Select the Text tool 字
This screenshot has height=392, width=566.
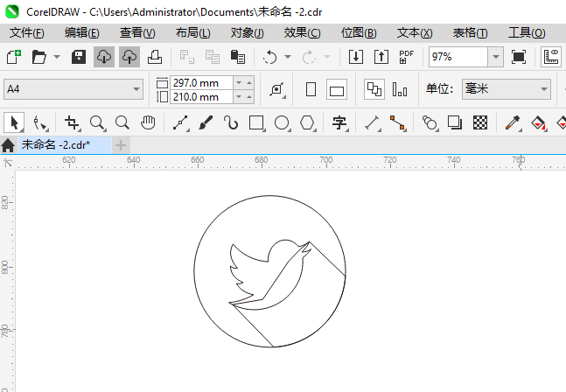(x=340, y=122)
